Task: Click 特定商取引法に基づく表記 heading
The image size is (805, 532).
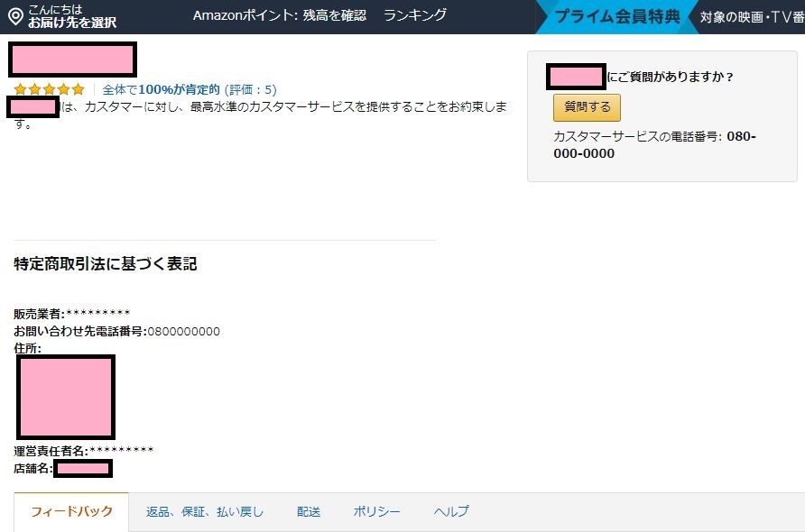Action: click(106, 263)
